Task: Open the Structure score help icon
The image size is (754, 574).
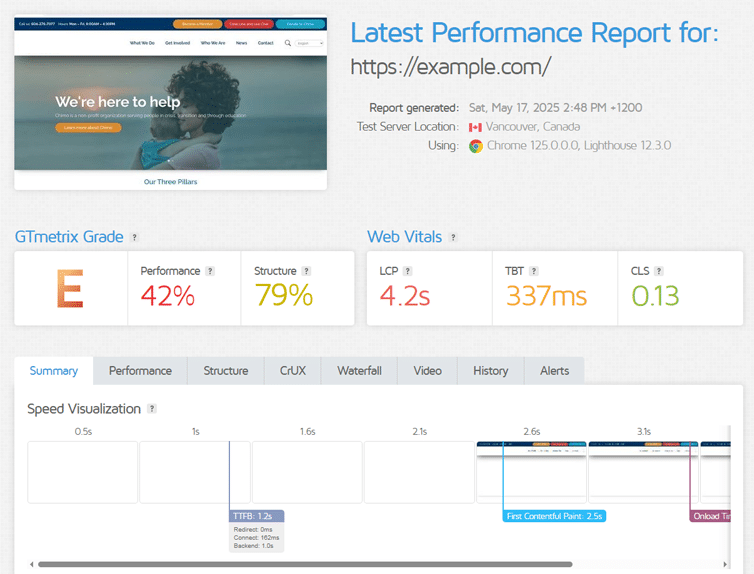Action: point(306,271)
